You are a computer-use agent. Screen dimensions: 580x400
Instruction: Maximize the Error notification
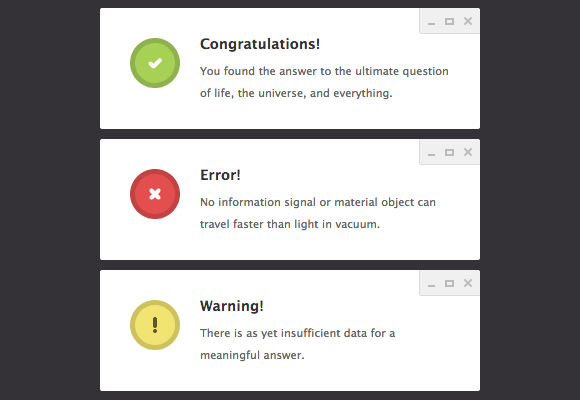pos(449,152)
